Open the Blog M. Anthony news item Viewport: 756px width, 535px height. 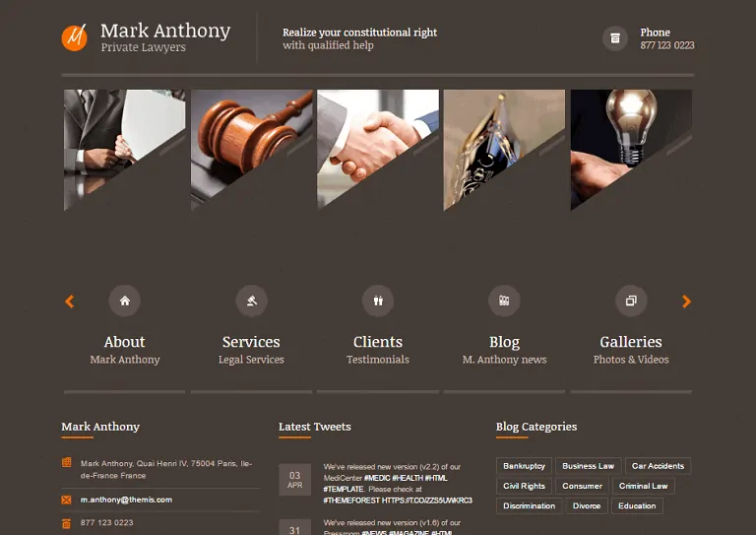[504, 349]
